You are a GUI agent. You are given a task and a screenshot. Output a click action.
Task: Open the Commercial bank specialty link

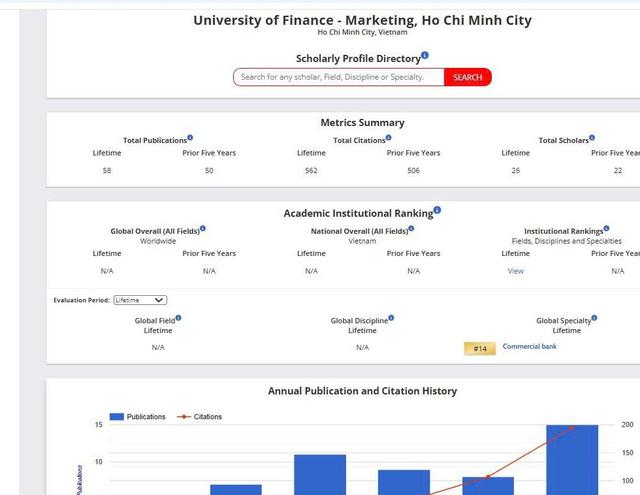point(529,346)
